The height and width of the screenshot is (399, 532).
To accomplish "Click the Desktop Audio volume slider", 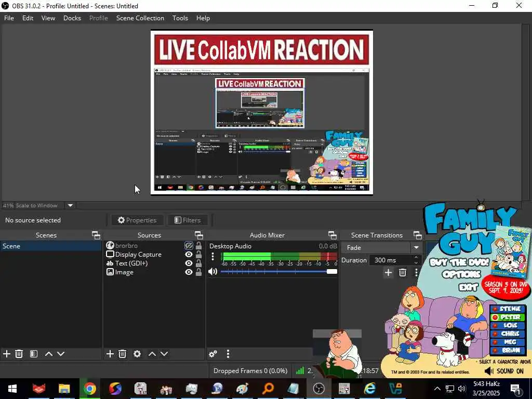I will click(279, 271).
